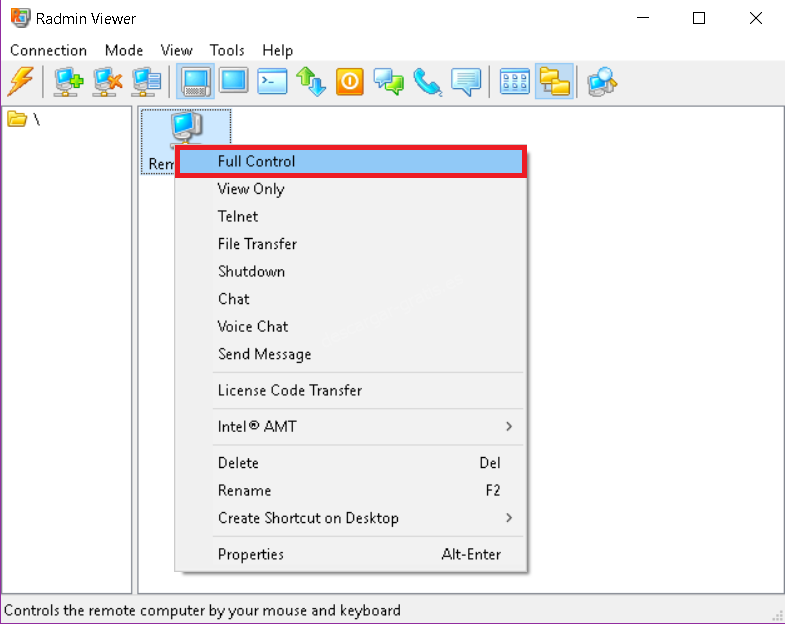This screenshot has height=624, width=785.
Task: Toggle the View Only mode toolbar button
Action: click(x=233, y=81)
